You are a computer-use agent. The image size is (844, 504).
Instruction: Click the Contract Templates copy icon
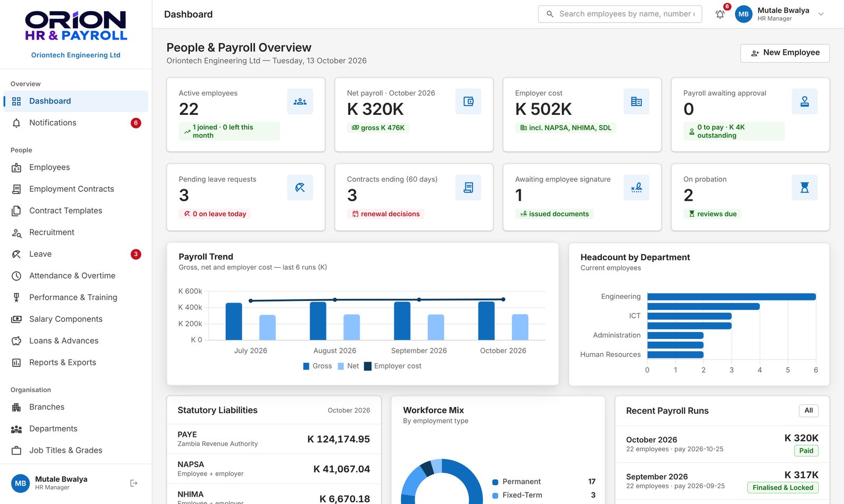[16, 211]
